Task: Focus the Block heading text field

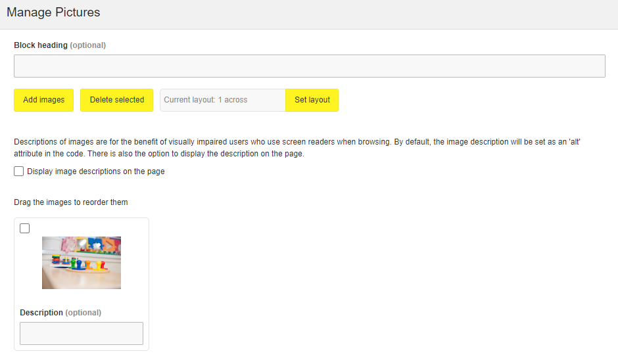Action: 309,66
